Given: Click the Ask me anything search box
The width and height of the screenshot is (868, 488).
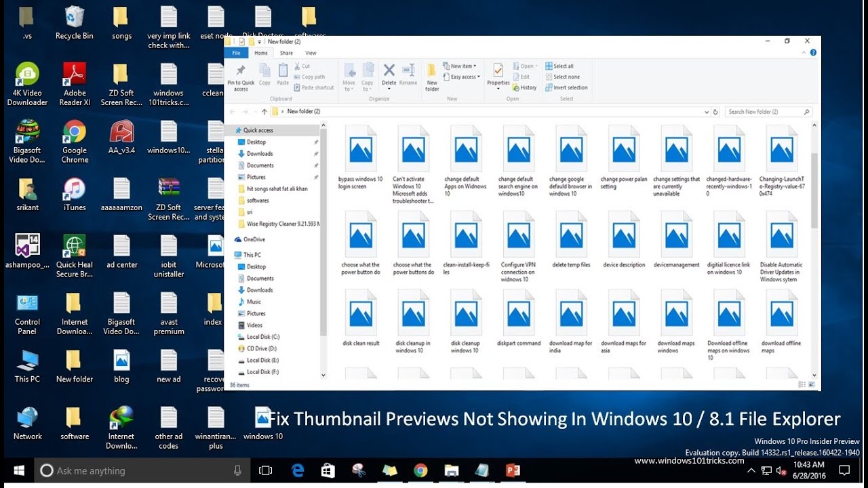Looking at the screenshot, I should (x=142, y=470).
